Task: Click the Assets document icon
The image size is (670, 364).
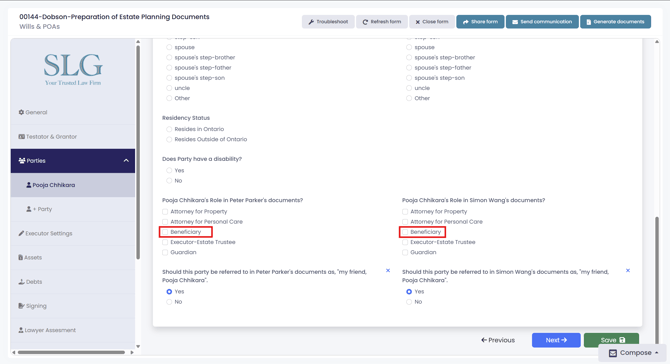Action: pyautogui.click(x=21, y=258)
